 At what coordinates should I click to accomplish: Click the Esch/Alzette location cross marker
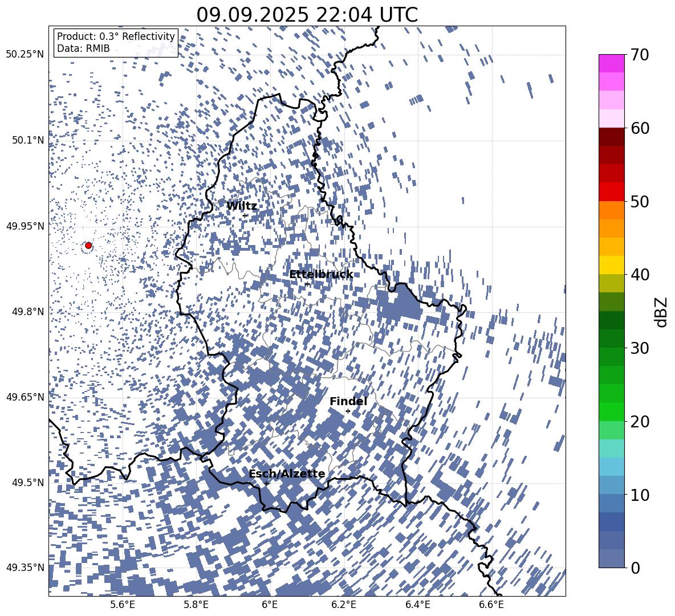point(266,483)
